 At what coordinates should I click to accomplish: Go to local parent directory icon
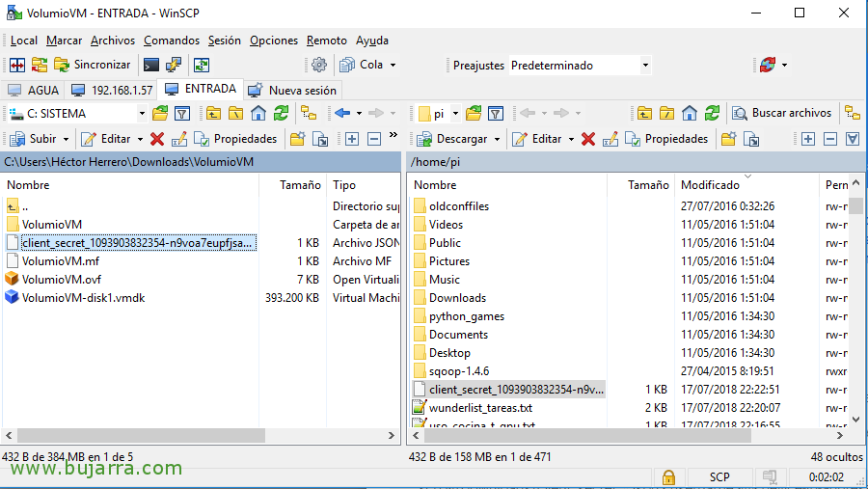(x=213, y=114)
